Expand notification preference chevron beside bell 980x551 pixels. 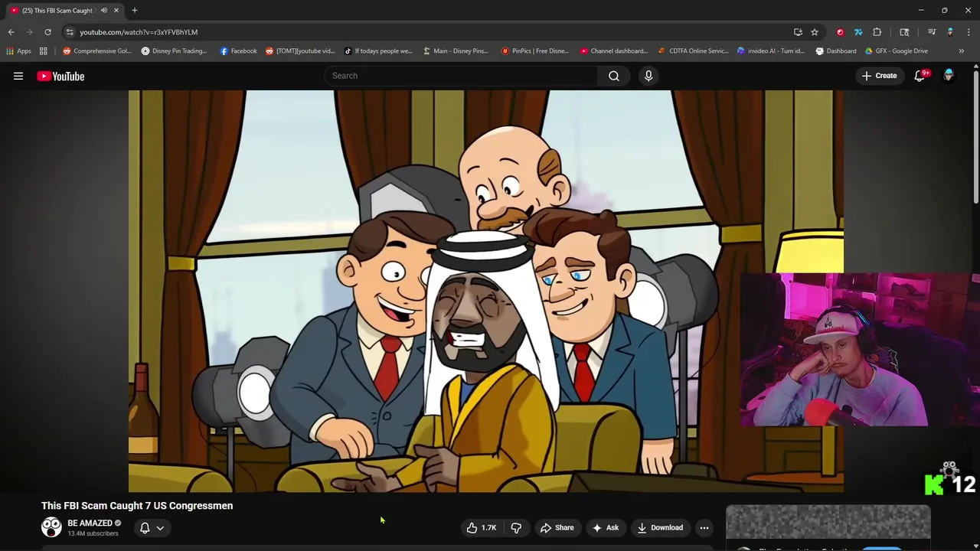pos(160,527)
